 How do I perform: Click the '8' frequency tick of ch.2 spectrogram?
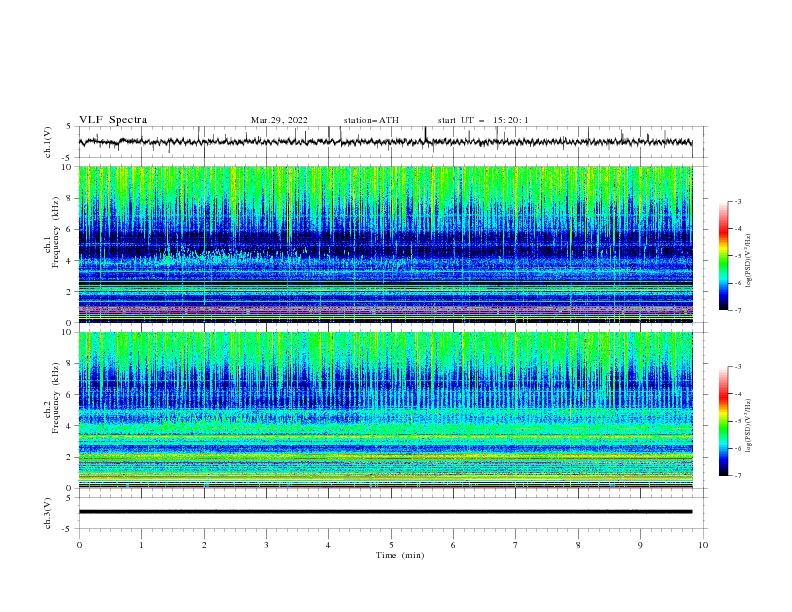[71, 364]
